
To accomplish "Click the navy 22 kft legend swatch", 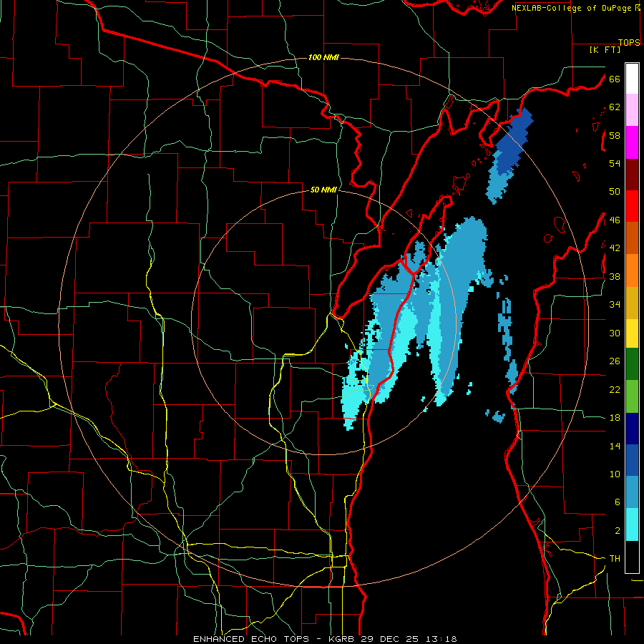I will [x=632, y=429].
